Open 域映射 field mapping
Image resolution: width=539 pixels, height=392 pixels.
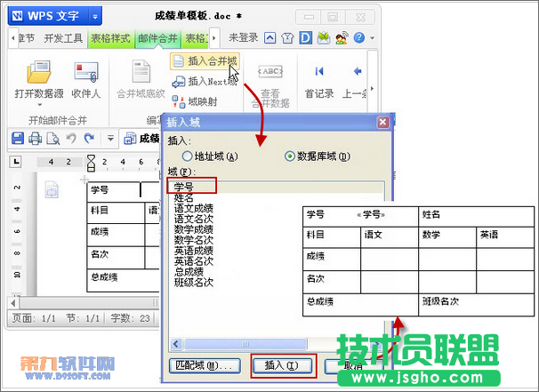coord(195,101)
